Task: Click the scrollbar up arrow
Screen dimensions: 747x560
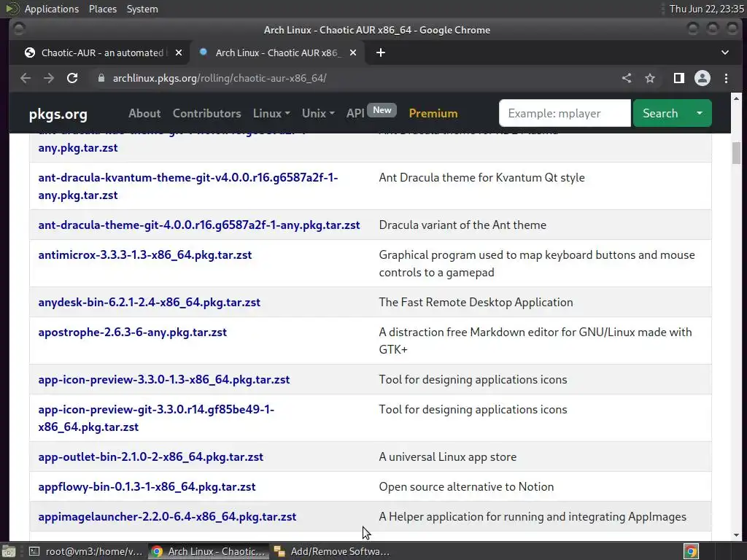Action: click(x=737, y=98)
